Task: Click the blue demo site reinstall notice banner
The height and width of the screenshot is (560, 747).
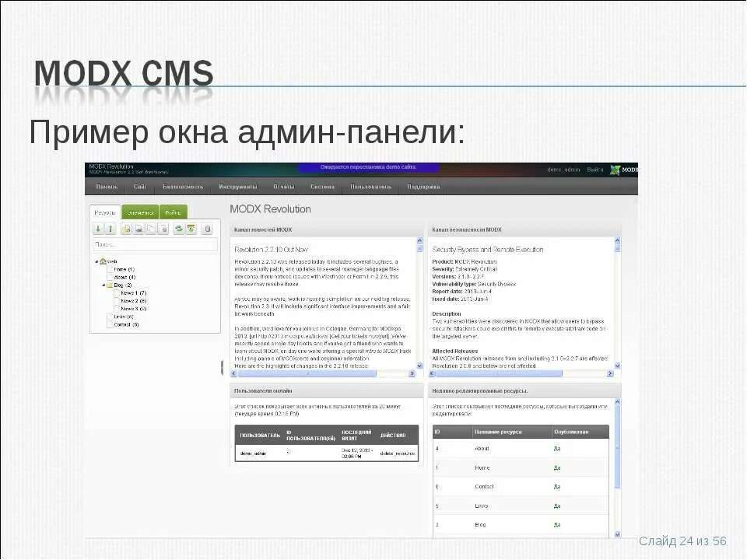Action: [368, 168]
